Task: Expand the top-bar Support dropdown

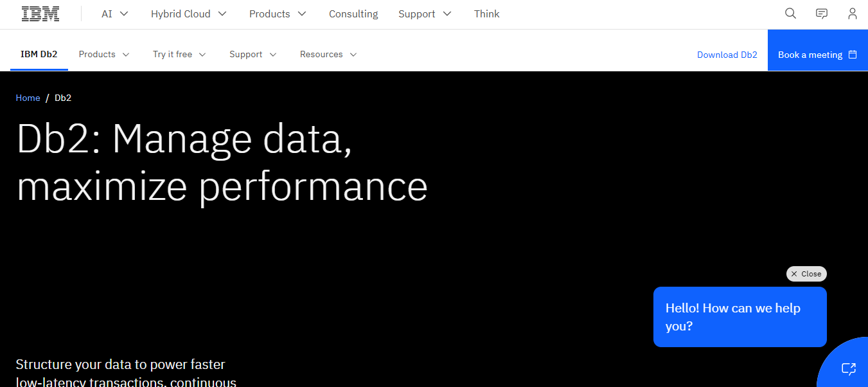Action: 425,14
